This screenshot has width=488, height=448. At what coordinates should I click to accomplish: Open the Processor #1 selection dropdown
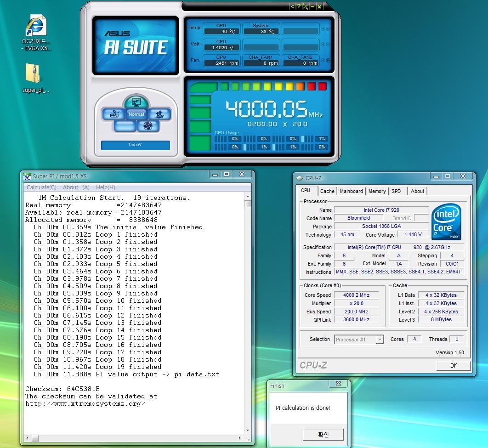(359, 340)
